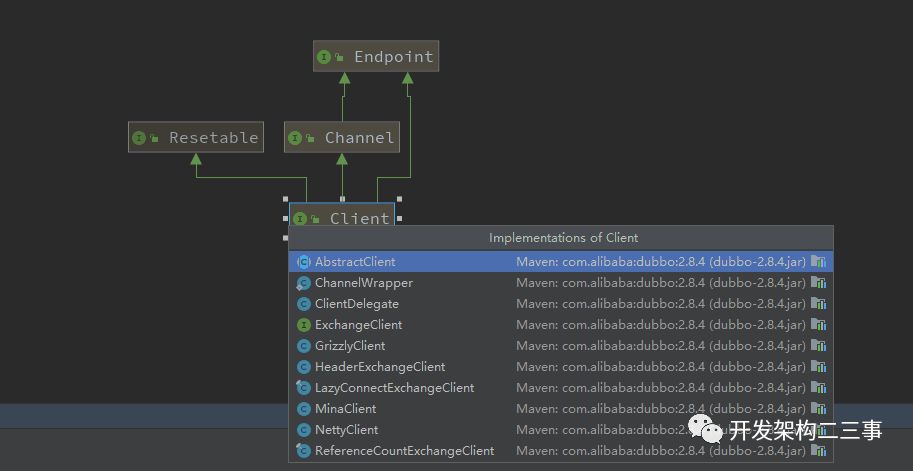Click the Maven location text of the ChannelWrapper row
The width and height of the screenshot is (913, 471).
(x=660, y=283)
